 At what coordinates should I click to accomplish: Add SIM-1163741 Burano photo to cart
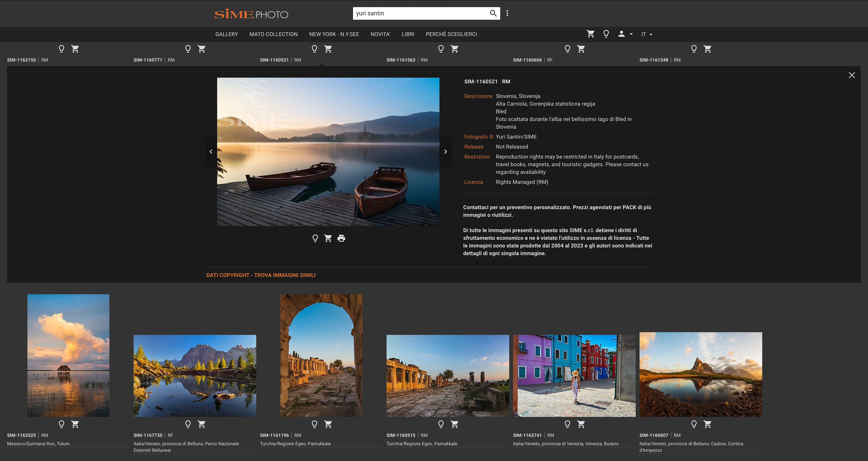[581, 424]
